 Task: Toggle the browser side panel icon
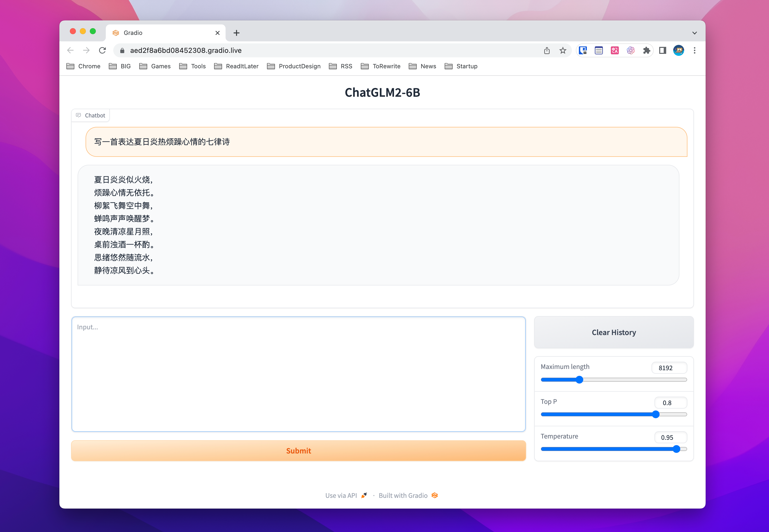(662, 50)
